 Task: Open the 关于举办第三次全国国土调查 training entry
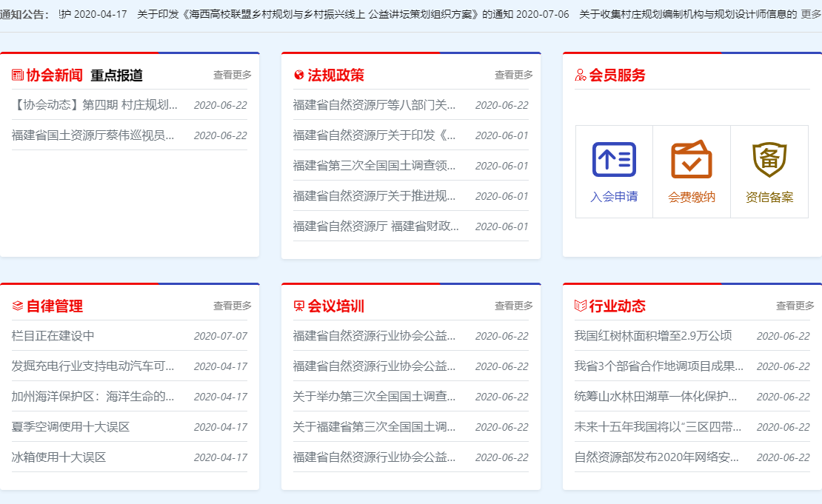click(374, 397)
